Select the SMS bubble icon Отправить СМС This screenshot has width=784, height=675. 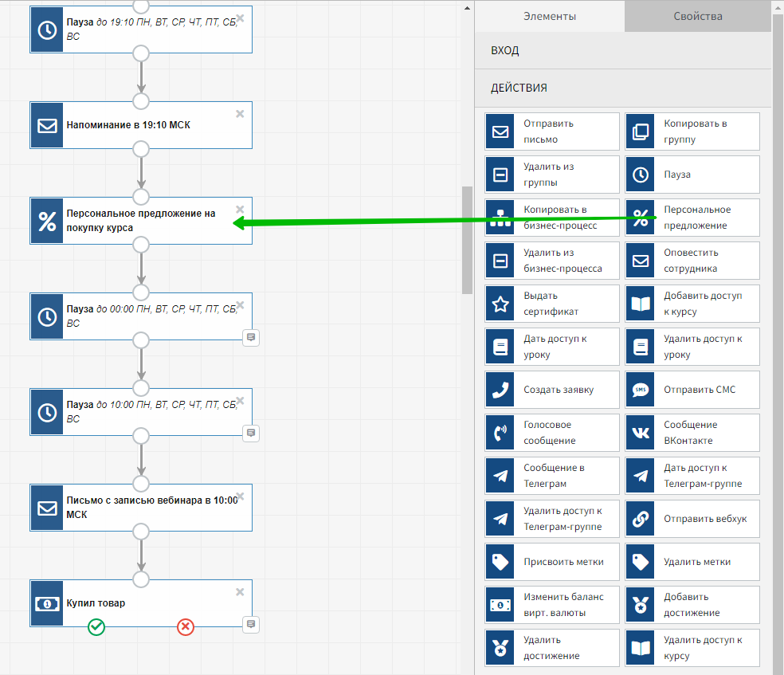click(x=641, y=390)
